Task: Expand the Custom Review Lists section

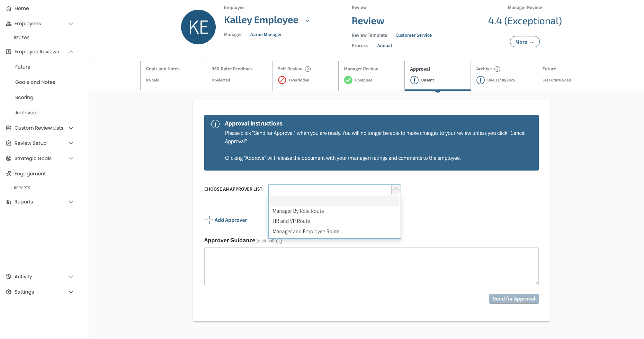Action: (71, 128)
